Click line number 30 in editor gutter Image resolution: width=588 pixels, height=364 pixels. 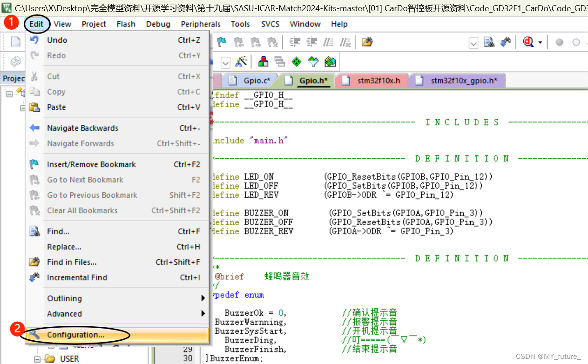[x=188, y=358]
